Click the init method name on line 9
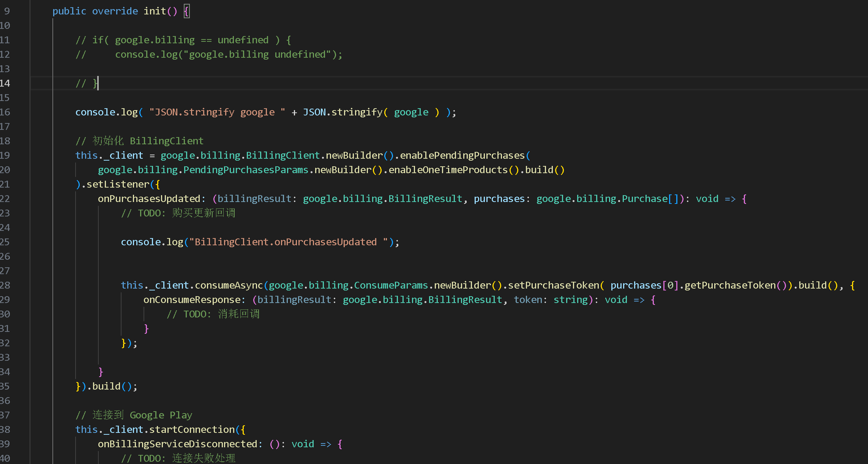 [x=155, y=11]
